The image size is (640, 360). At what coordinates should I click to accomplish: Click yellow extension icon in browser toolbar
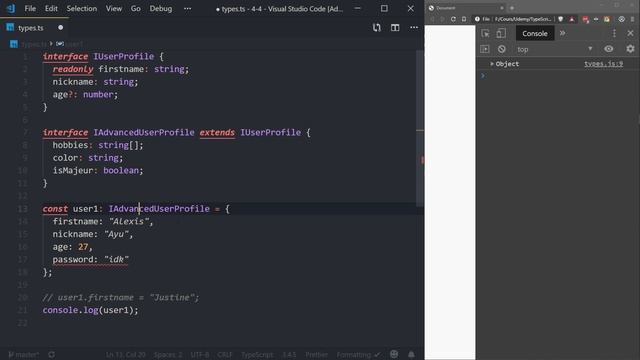pos(607,19)
